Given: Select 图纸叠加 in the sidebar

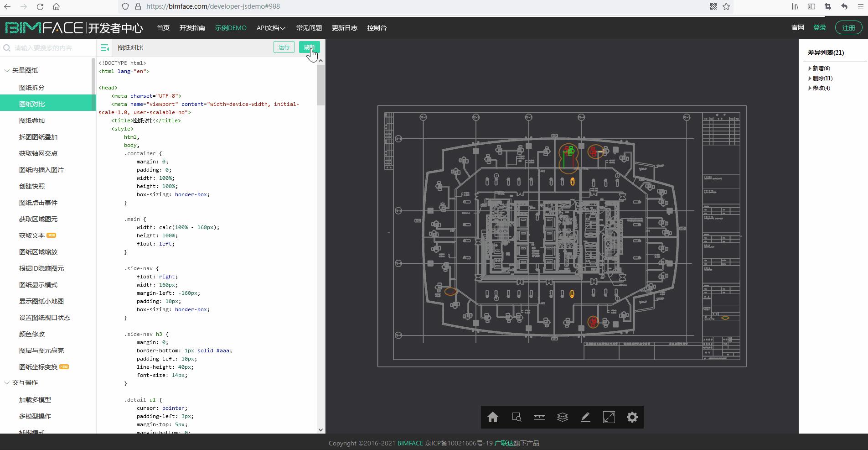Looking at the screenshot, I should pyautogui.click(x=32, y=120).
